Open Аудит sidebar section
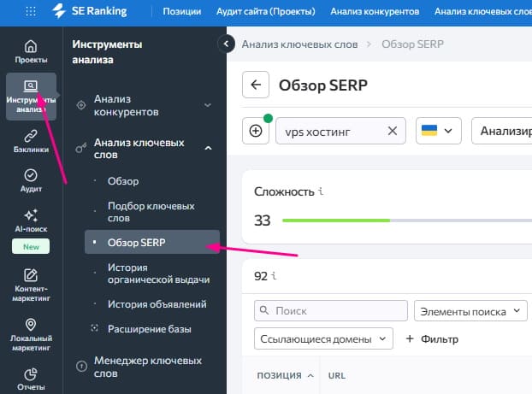The image size is (532, 394). pos(31,180)
